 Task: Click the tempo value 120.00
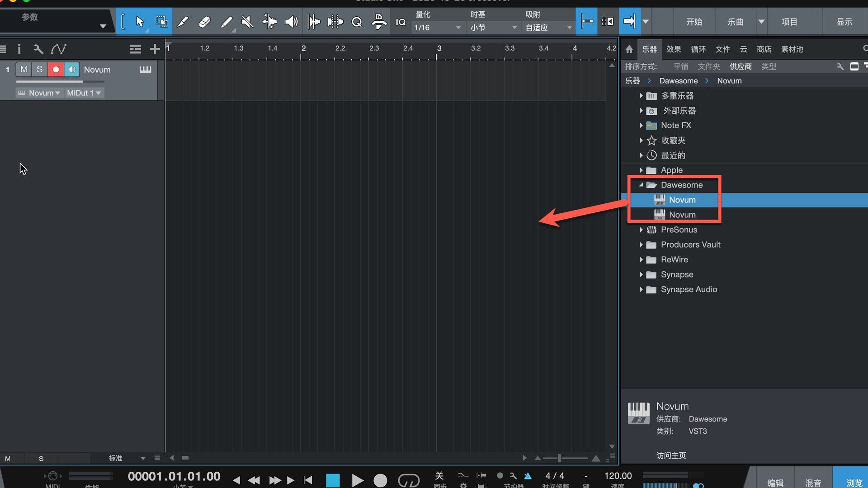pyautogui.click(x=618, y=476)
